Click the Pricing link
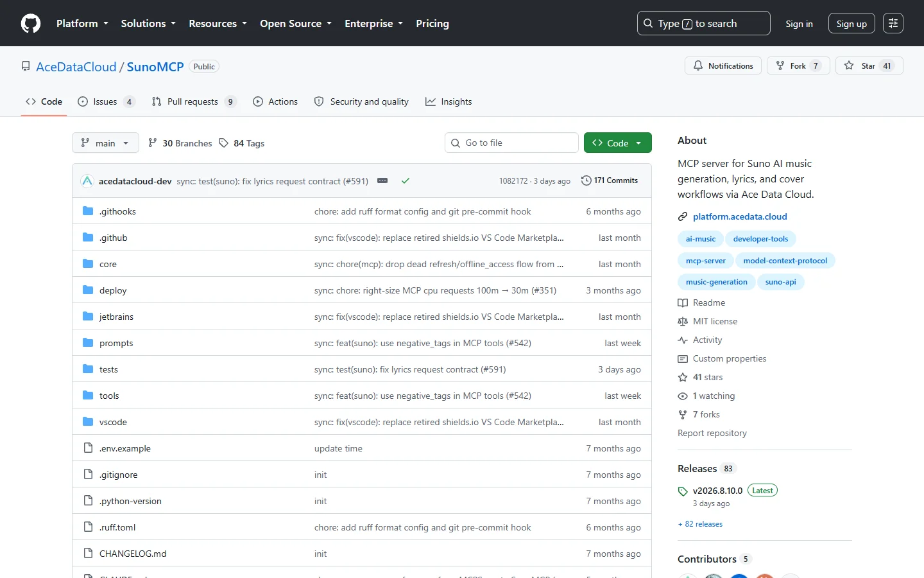The image size is (924, 578). point(432,24)
